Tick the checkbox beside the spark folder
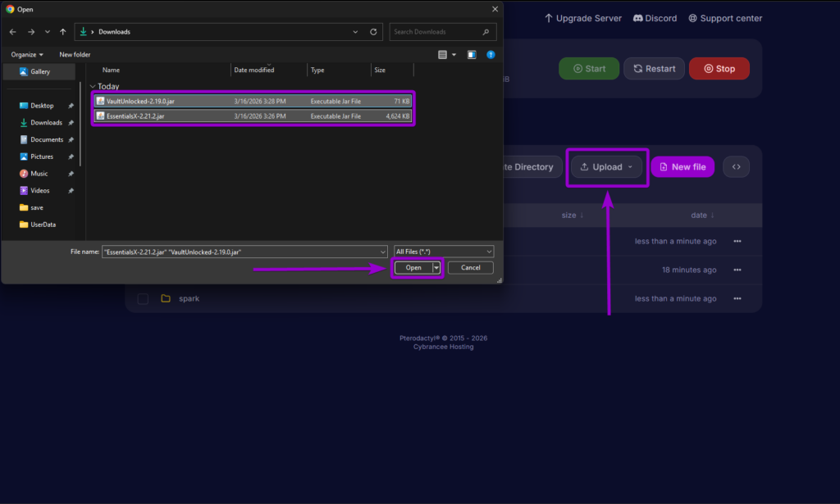The image size is (840, 504). (x=142, y=298)
